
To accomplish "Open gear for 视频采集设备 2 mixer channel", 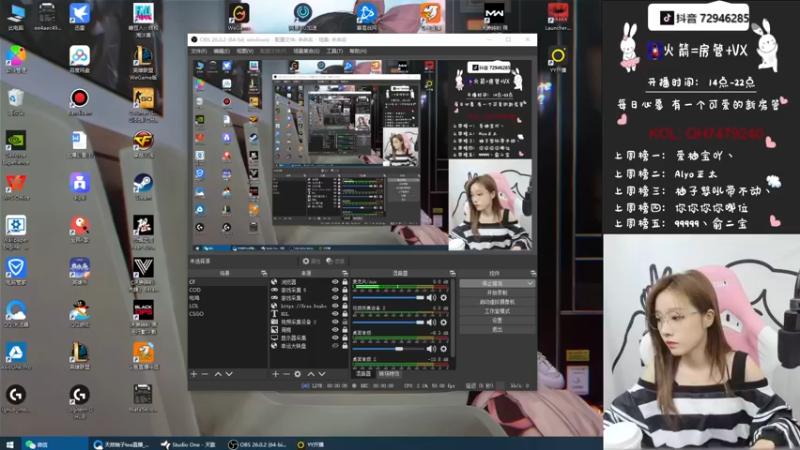I will tap(443, 322).
